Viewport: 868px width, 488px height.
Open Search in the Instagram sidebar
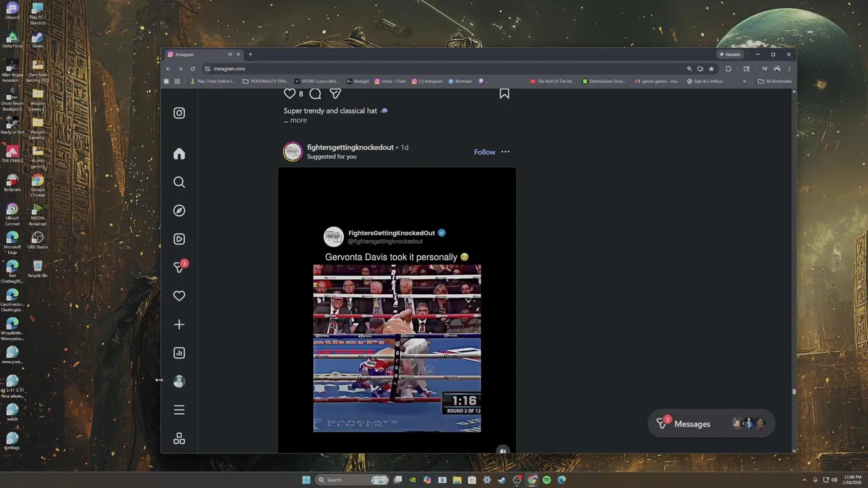(179, 182)
